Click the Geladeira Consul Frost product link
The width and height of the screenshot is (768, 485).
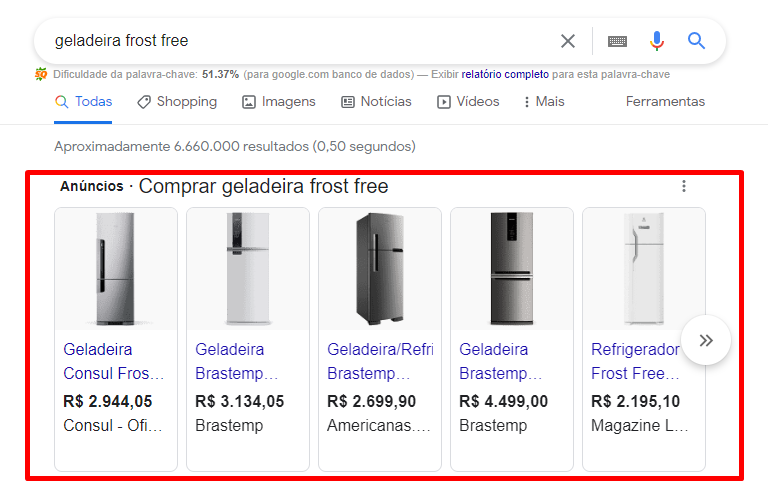point(113,362)
